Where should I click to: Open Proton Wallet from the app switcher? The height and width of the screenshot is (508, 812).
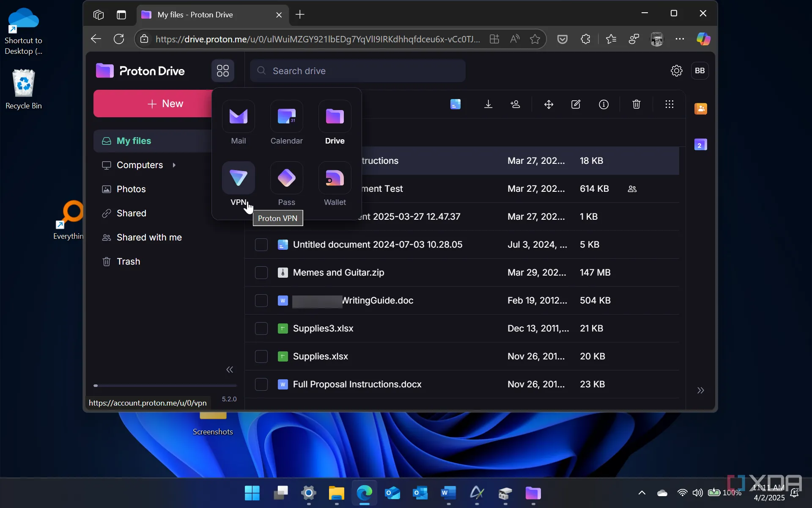point(335,184)
